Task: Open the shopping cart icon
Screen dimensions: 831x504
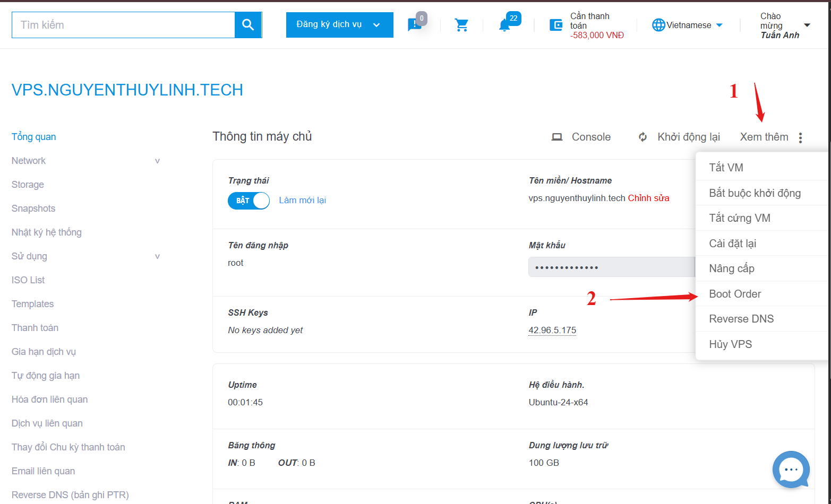Action: coord(461,25)
